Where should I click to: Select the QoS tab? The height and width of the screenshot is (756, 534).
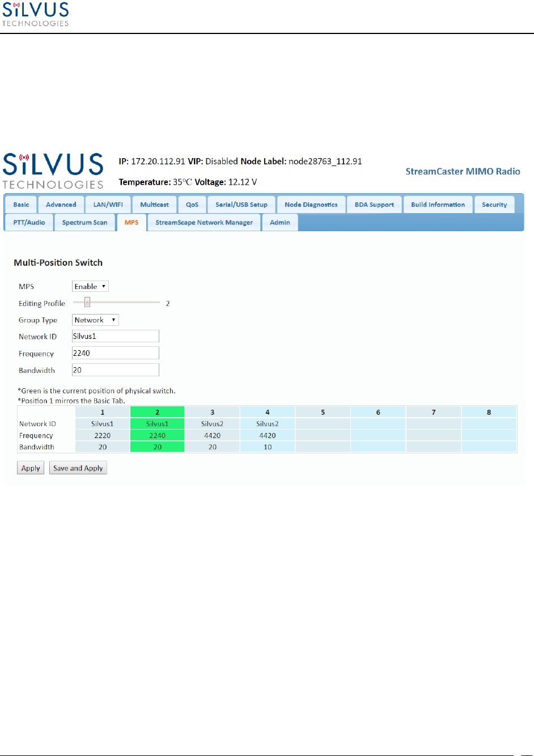192,205
